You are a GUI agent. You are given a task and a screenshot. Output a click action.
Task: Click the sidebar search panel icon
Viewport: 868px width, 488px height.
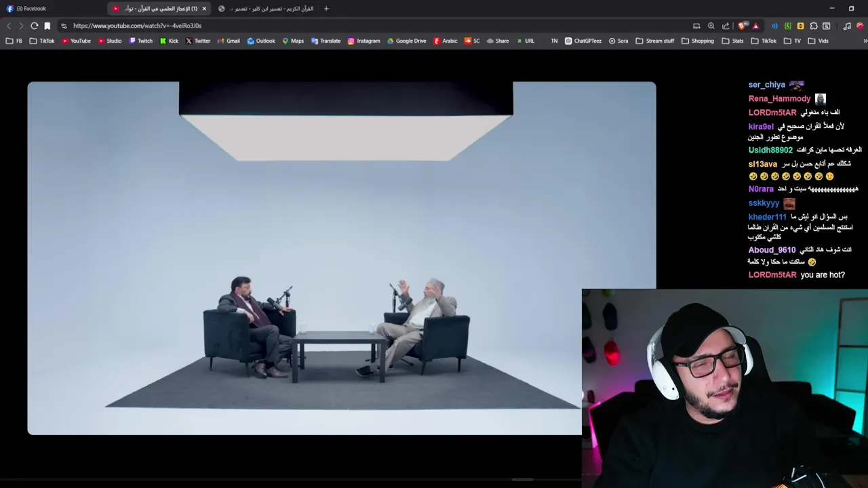[x=827, y=26]
